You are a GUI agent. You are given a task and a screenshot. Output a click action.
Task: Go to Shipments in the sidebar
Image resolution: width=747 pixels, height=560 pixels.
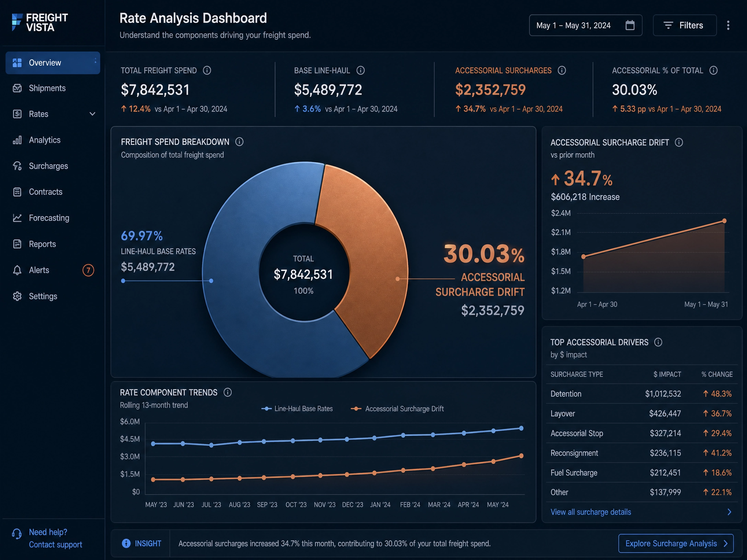53,89
